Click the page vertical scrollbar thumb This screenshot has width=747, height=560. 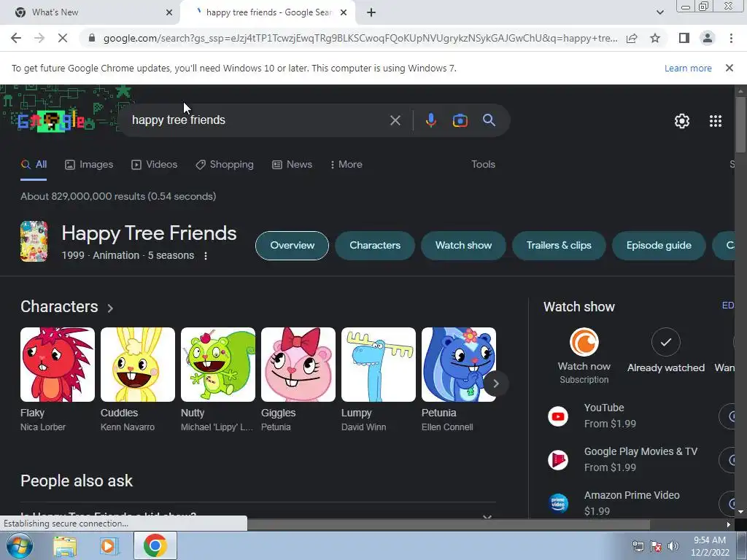pyautogui.click(x=740, y=125)
